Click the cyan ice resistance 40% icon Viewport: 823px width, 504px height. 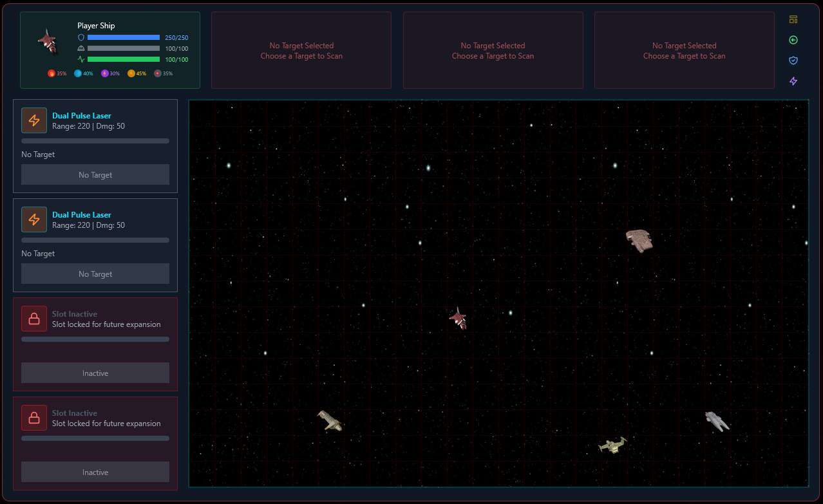[x=78, y=73]
